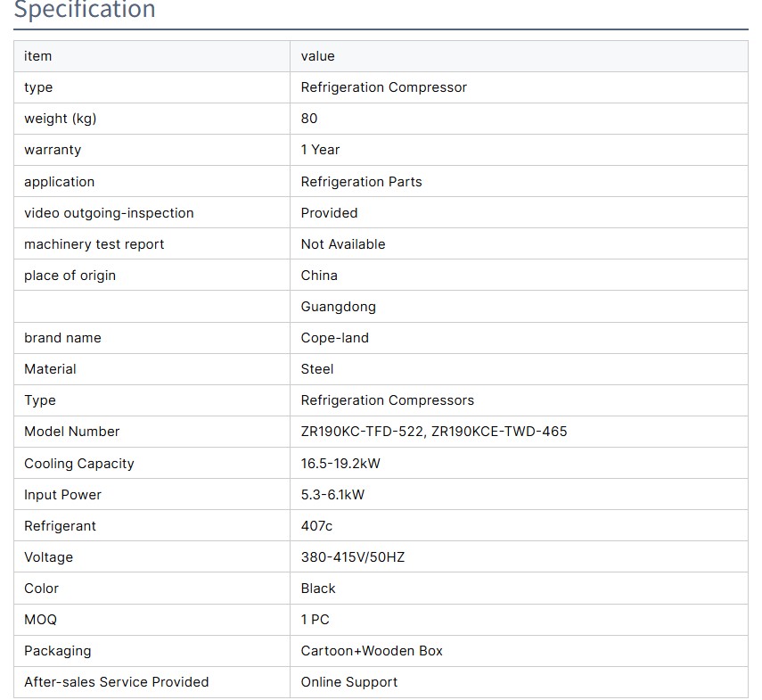762x700 pixels.
Task: Click the model number ZR190KC-TFD-522 text
Action: pyautogui.click(x=363, y=432)
